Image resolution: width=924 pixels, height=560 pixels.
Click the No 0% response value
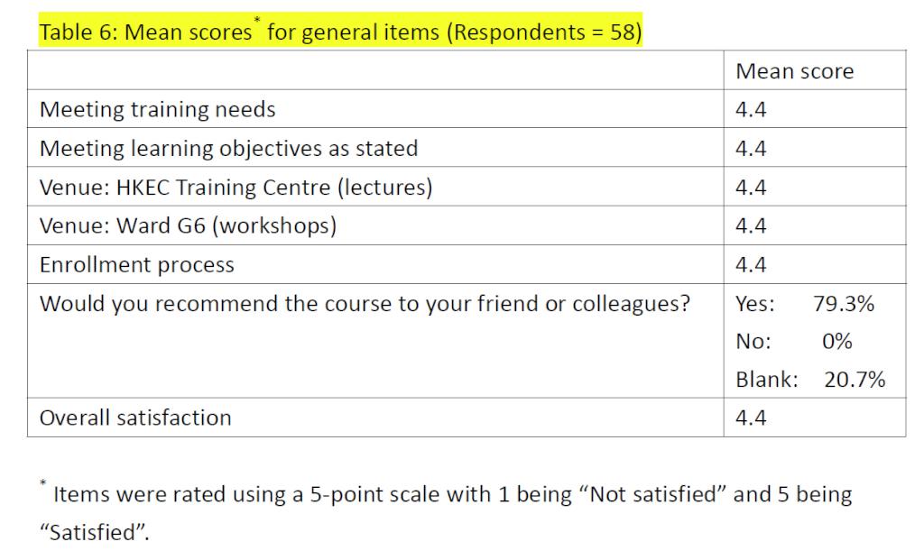[794, 342]
